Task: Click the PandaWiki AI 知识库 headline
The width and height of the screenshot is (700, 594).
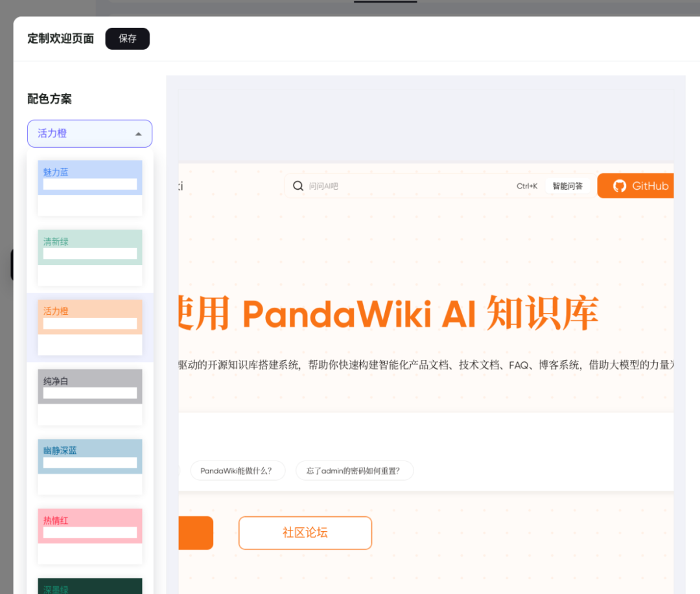Action: coord(388,314)
